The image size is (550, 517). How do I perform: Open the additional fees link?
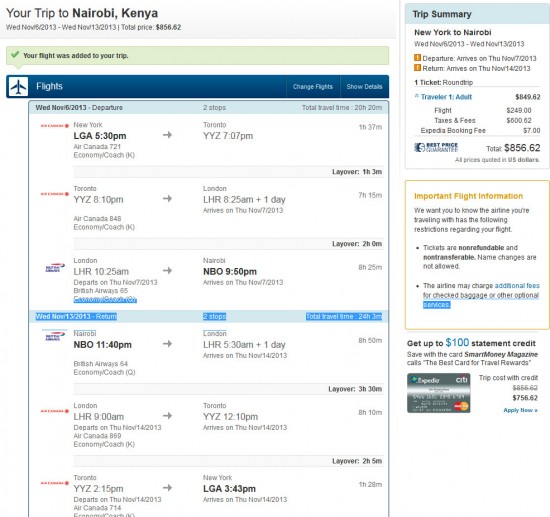tap(517, 286)
